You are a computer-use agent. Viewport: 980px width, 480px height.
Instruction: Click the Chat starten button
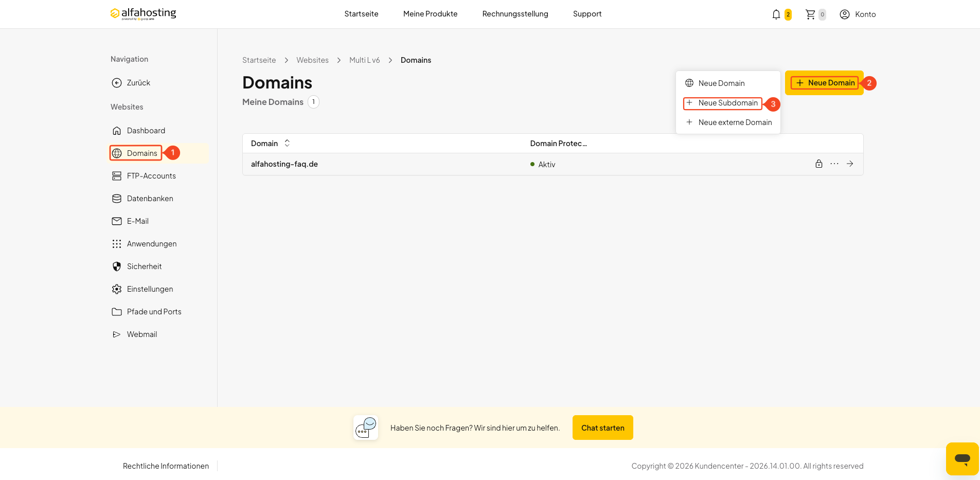point(603,428)
